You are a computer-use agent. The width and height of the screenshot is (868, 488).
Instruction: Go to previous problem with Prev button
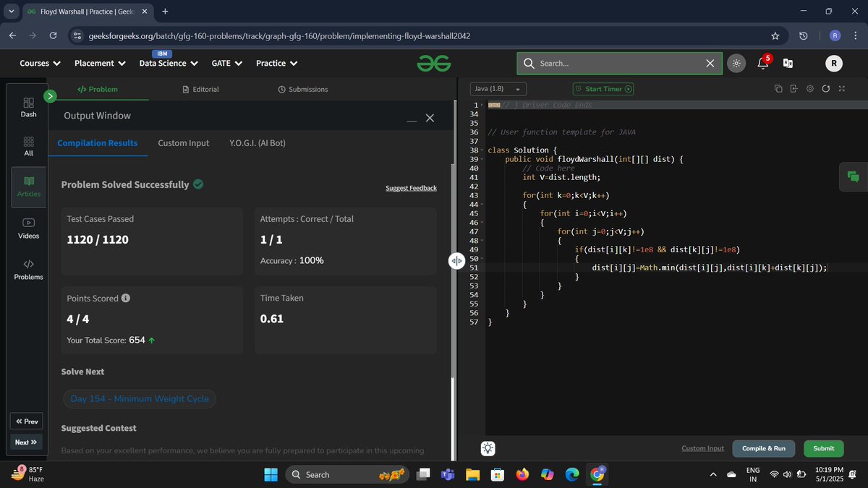27,421
